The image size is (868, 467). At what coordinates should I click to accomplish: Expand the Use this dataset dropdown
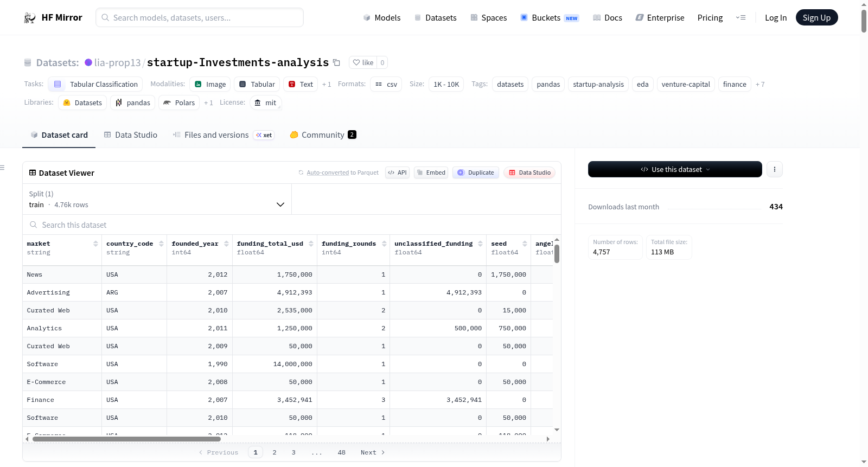point(675,169)
